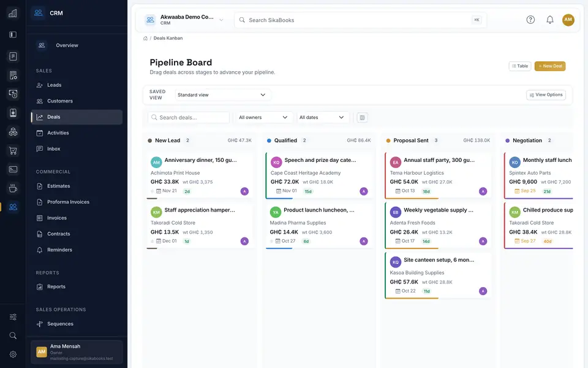Open the Monthly staff lunch deal title

(x=547, y=160)
